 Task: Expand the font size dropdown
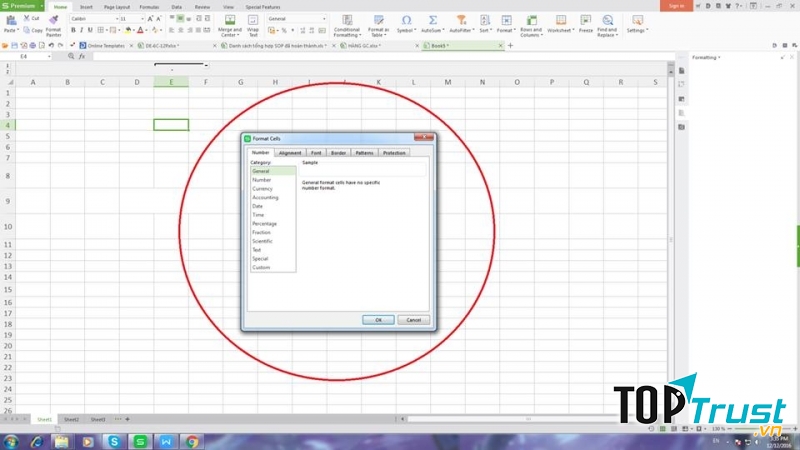141,19
